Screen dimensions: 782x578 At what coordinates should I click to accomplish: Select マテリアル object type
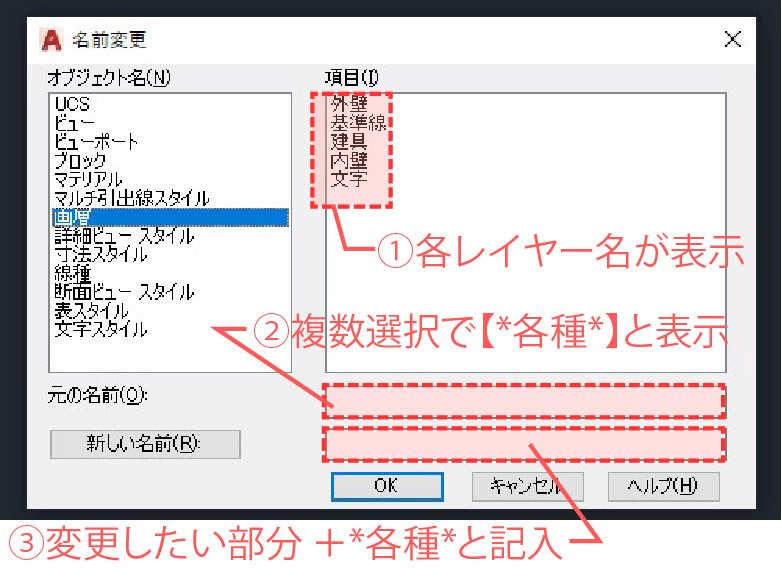pyautogui.click(x=88, y=180)
